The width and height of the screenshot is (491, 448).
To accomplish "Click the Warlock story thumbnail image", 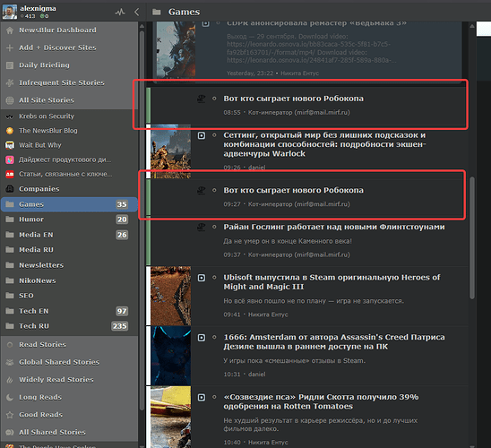I will coord(170,151).
